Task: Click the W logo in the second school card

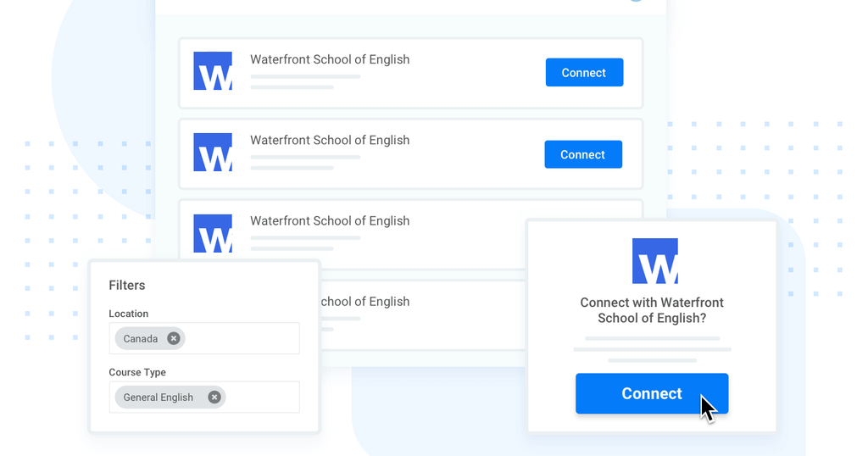Action: [x=213, y=153]
